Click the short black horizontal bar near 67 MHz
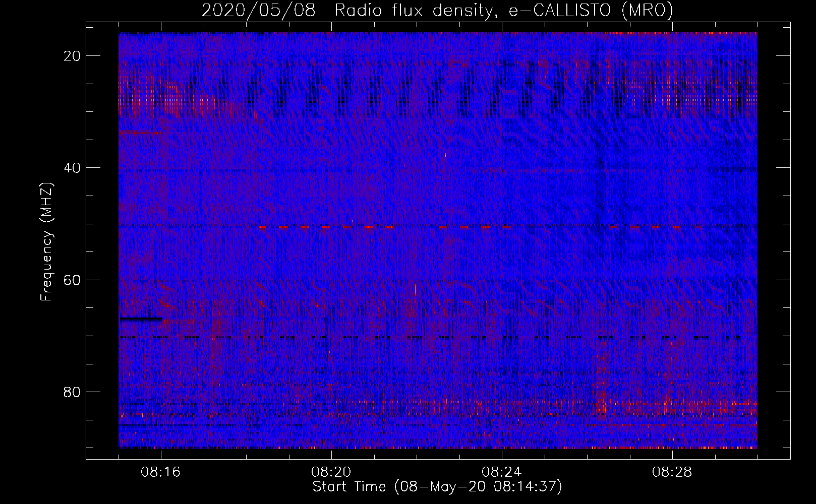The image size is (816, 504). (141, 319)
